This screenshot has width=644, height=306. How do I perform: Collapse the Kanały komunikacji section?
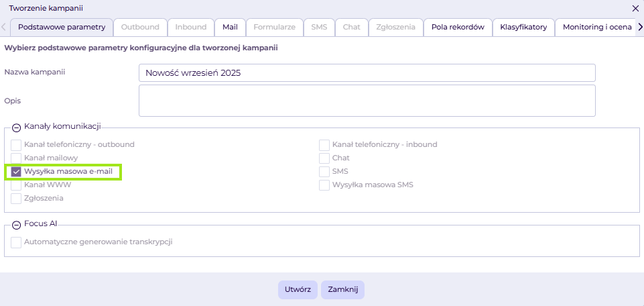[17, 127]
